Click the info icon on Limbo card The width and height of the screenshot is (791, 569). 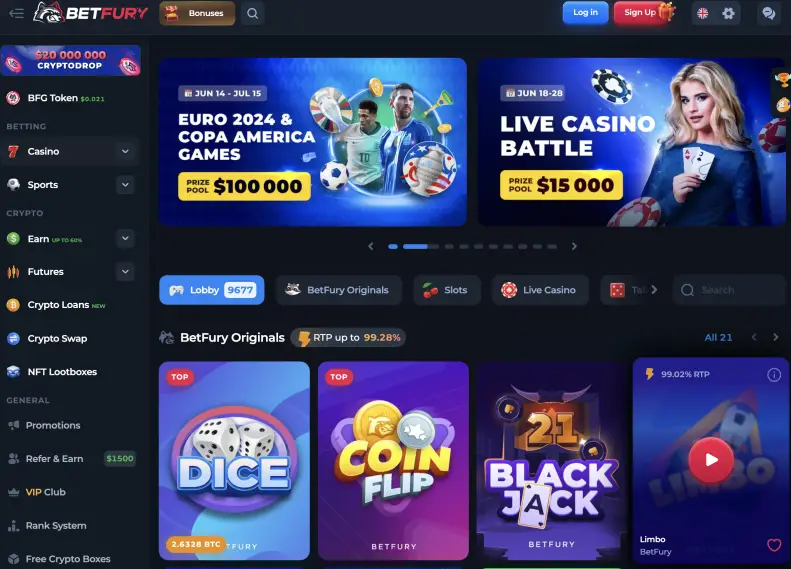(774, 375)
